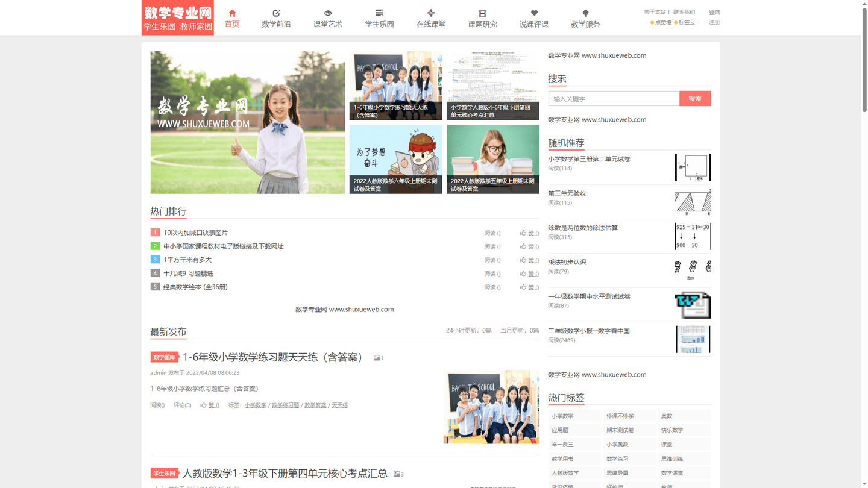The height and width of the screenshot is (488, 868).
Task: Open 在线课堂 via its four-arrow icon
Action: tap(431, 13)
